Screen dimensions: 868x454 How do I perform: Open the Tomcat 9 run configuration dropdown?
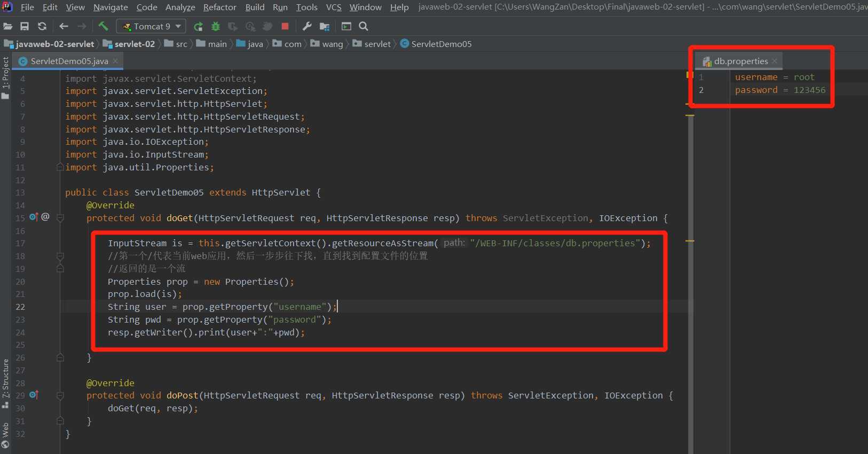coord(152,26)
